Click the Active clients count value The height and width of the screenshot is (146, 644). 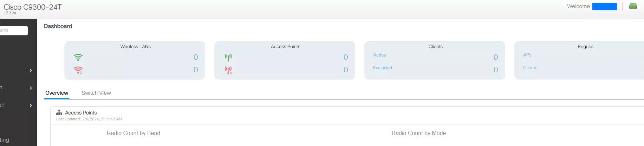point(495,57)
